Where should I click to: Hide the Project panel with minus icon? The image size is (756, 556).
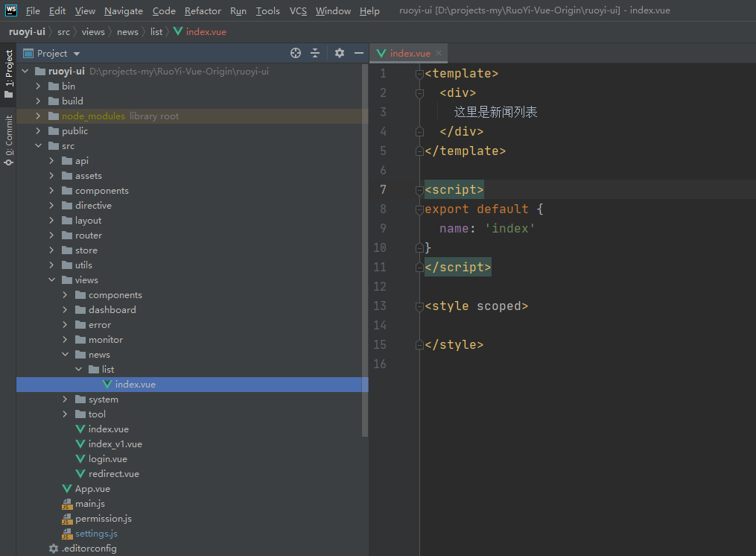(x=359, y=53)
